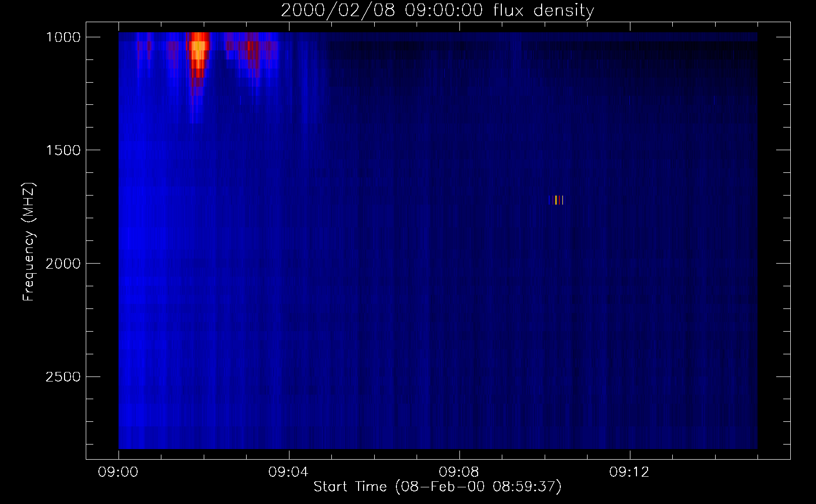Click the 09:04 time tick label
The image size is (816, 504).
(x=288, y=472)
